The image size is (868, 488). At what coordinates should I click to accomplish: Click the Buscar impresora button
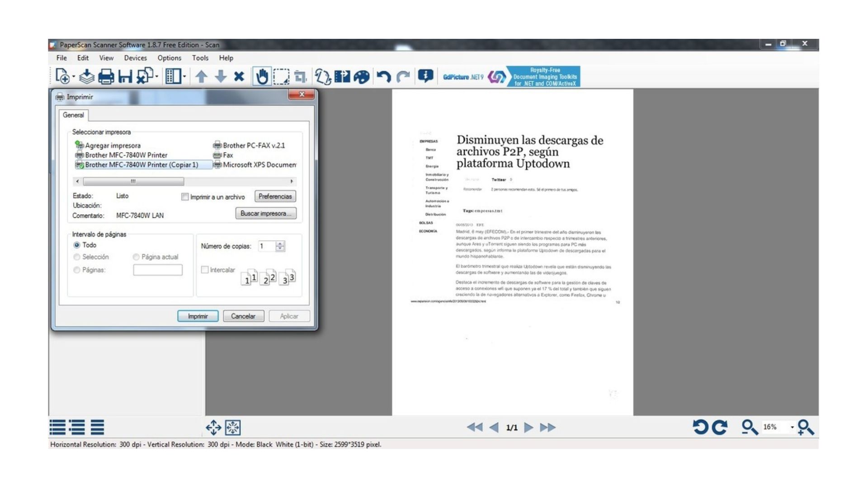click(266, 213)
